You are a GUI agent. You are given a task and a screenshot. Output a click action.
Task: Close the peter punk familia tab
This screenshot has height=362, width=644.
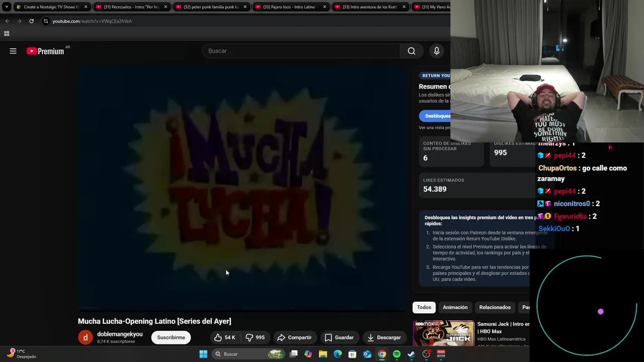(245, 7)
